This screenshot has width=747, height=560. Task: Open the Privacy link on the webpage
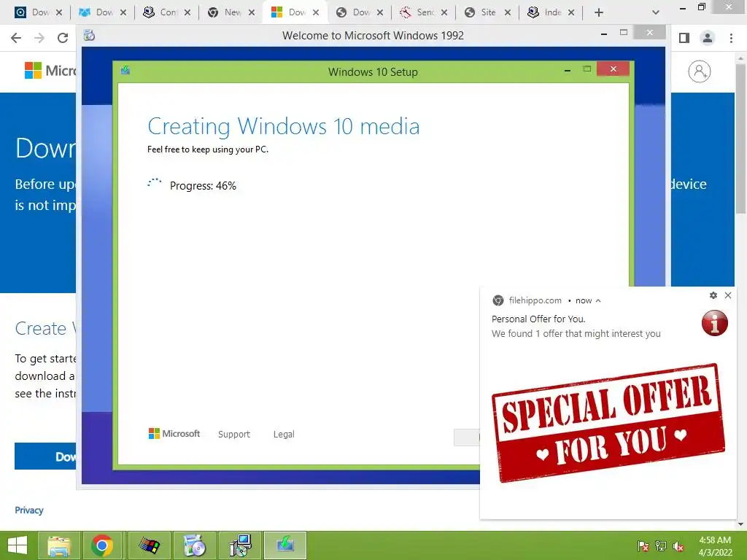point(29,510)
